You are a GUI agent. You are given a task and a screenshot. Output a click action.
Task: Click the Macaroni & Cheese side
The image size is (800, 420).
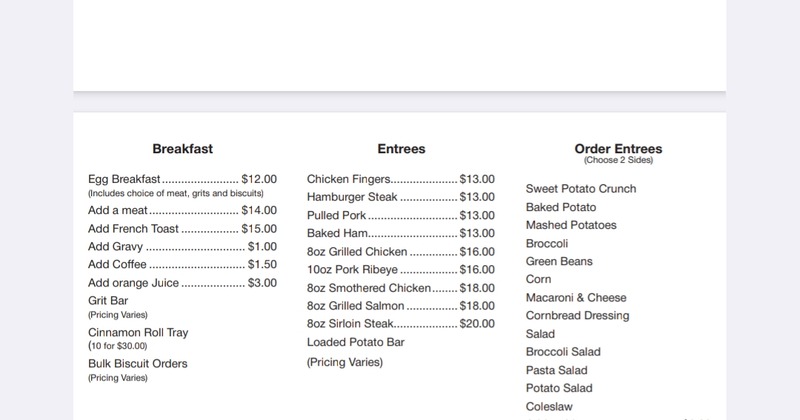576,298
